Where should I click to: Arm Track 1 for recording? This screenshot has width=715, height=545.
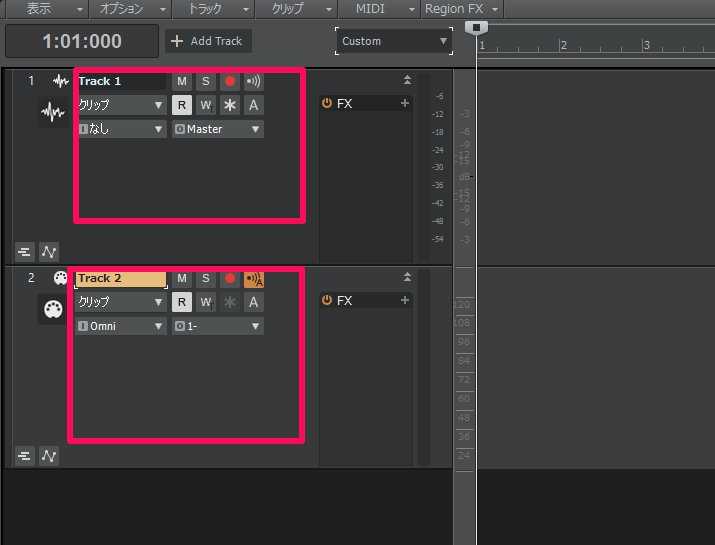pos(230,81)
